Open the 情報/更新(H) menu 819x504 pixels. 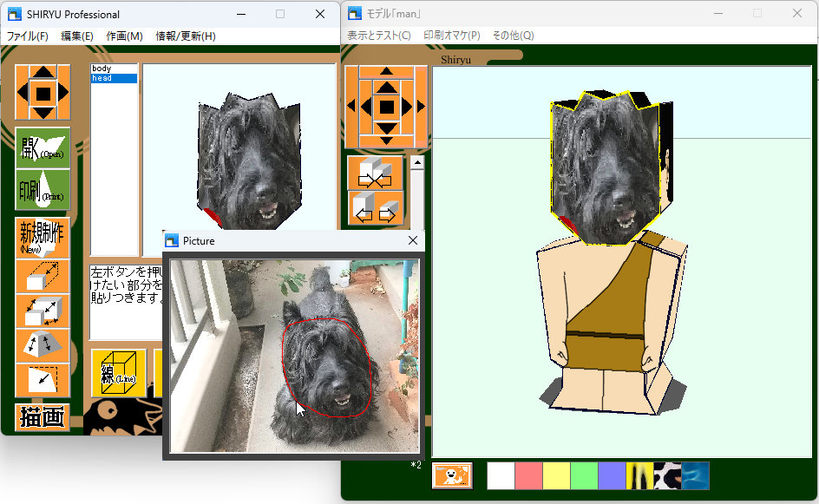point(185,36)
